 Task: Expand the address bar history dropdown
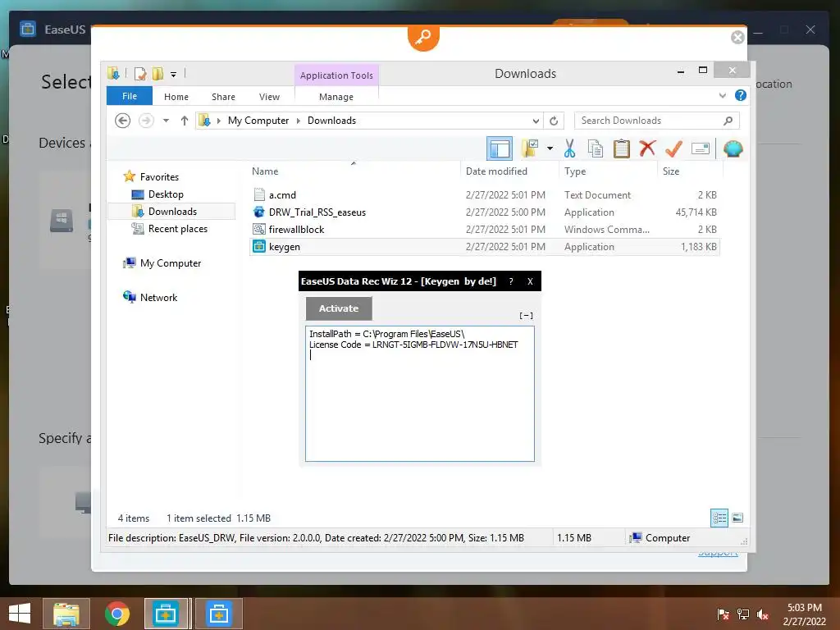coord(535,121)
